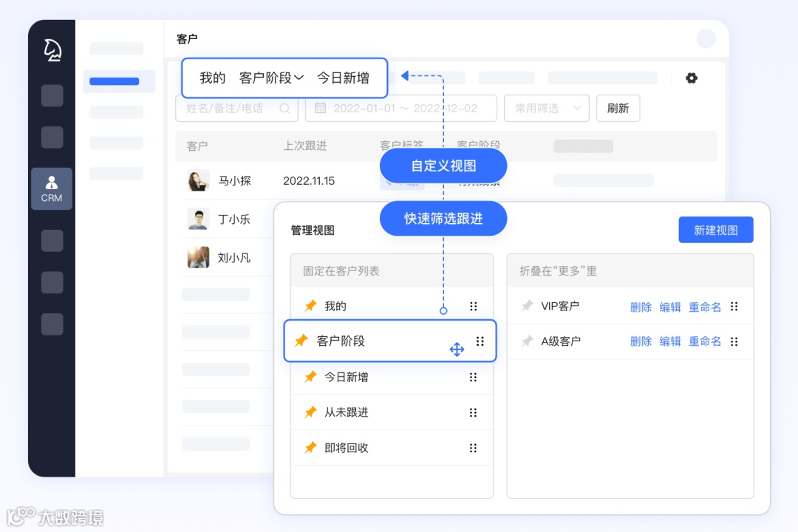
Task: Click the pin icon beside 即将回收
Action: [310, 447]
